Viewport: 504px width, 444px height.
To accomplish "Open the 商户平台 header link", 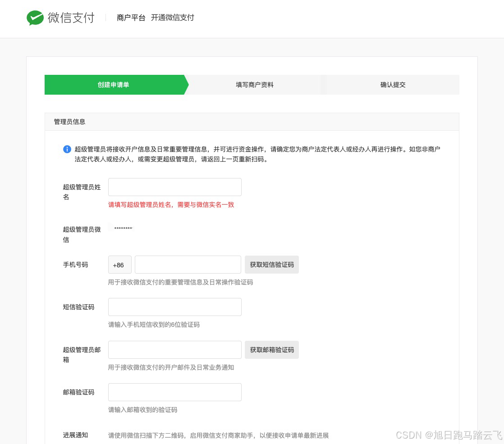I will 131,18.
